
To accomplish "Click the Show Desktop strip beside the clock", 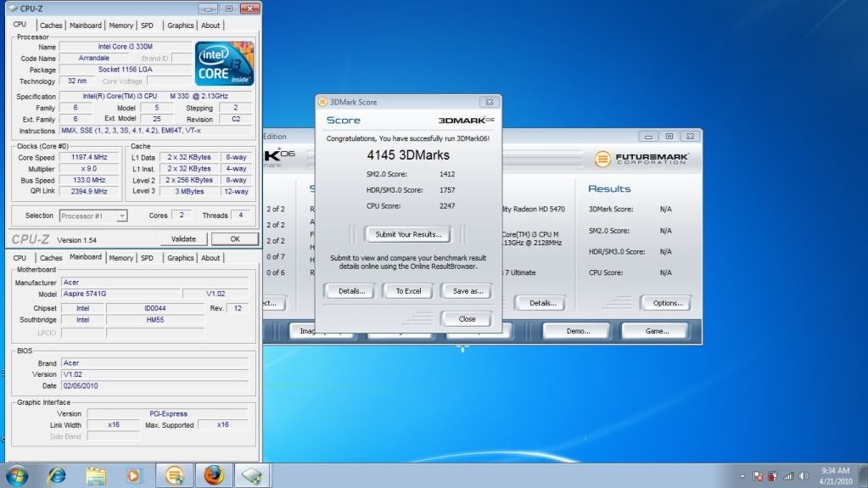I will pyautogui.click(x=862, y=476).
